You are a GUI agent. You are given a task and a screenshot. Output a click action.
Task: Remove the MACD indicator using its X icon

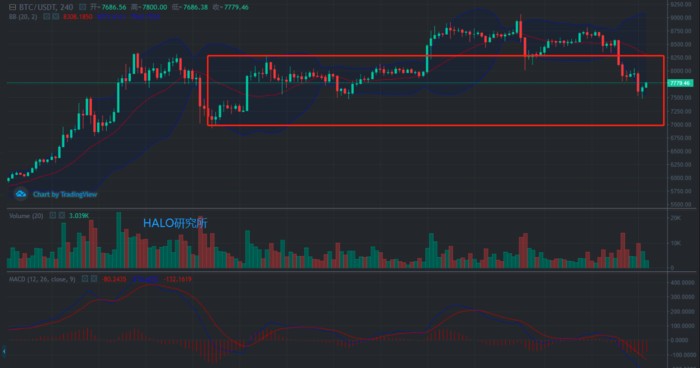(x=94, y=279)
